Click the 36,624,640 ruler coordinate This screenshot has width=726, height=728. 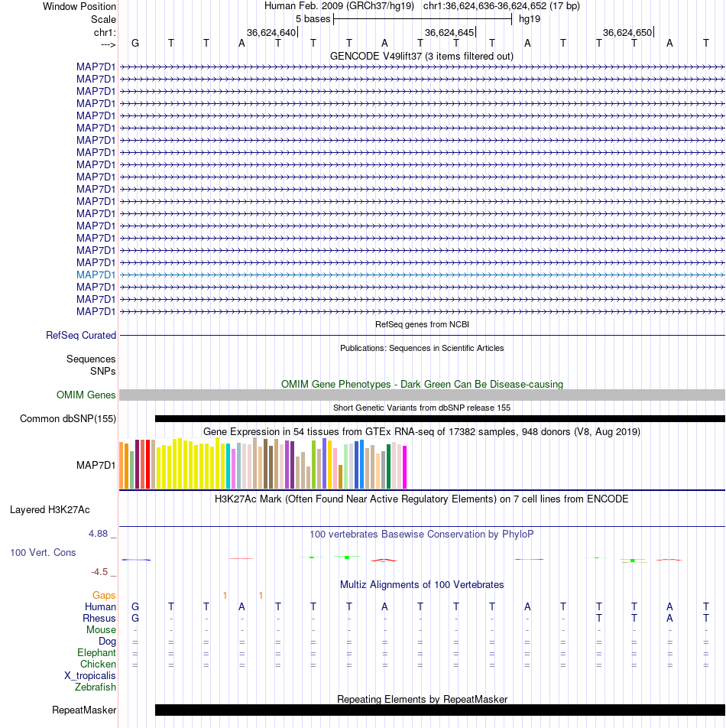pyautogui.click(x=271, y=32)
